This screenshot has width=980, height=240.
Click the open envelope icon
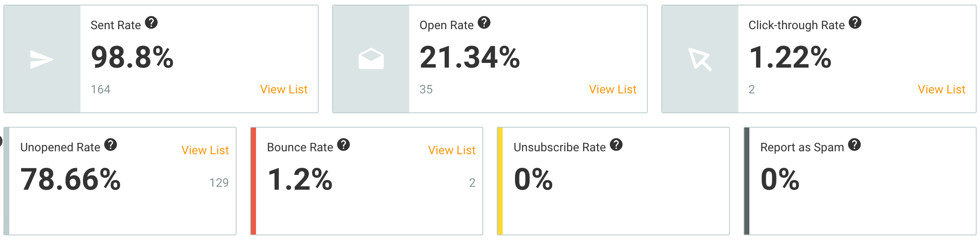[371, 59]
